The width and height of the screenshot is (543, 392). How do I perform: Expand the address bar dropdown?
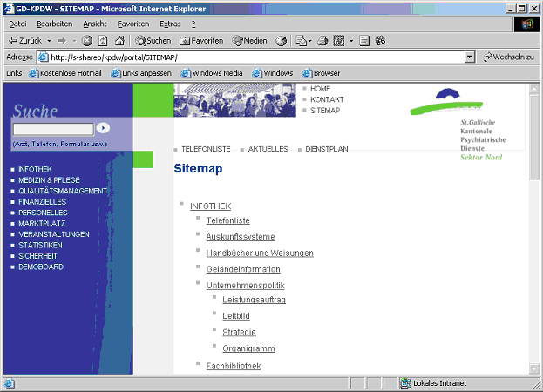[x=469, y=57]
